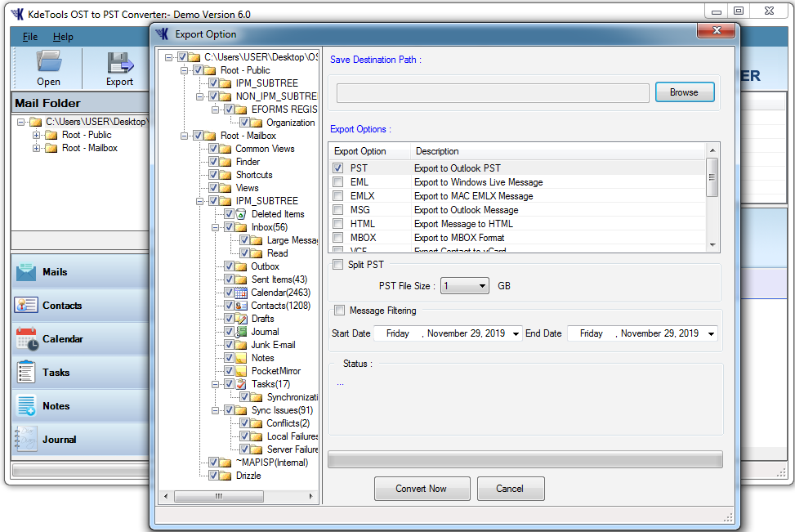The height and width of the screenshot is (532, 795).
Task: Click the Contacts(1208) folder icon in tree
Action: point(241,306)
